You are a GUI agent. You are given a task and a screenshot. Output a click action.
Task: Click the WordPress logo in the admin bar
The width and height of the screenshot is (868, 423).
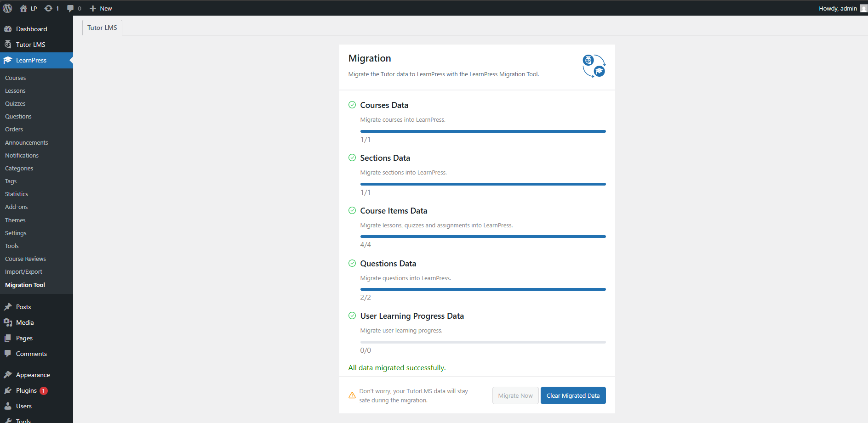point(7,8)
